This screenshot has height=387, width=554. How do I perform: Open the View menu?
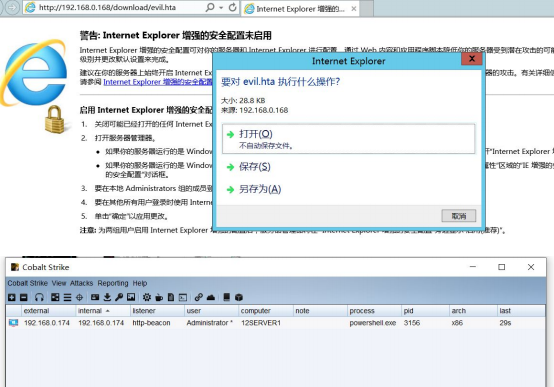pyautogui.click(x=59, y=283)
